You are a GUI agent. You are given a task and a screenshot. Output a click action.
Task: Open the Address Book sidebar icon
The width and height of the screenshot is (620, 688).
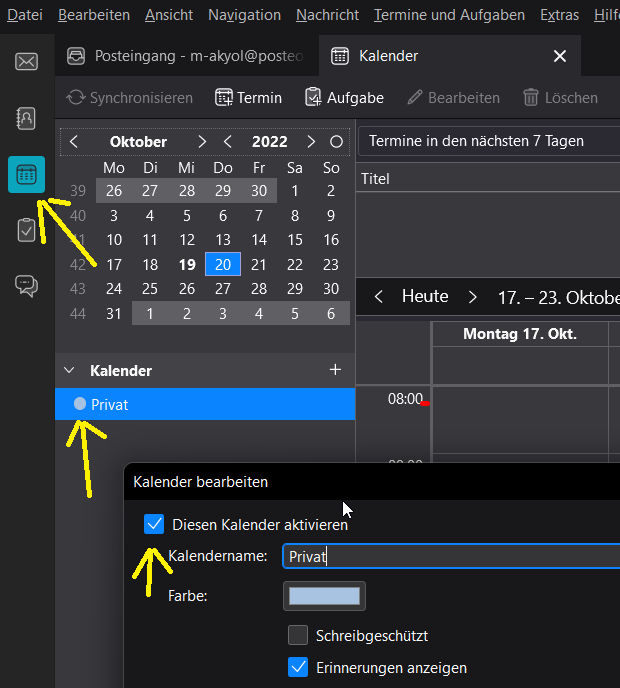27,118
